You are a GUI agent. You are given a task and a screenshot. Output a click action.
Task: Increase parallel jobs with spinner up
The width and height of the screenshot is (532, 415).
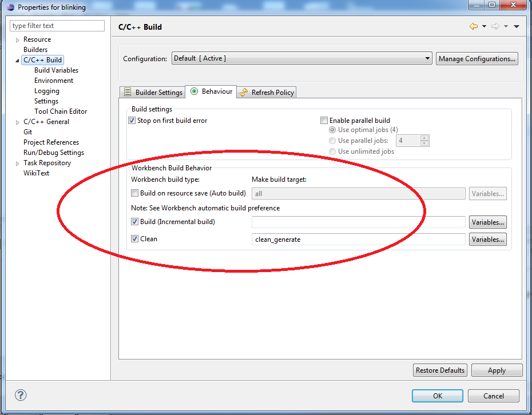[424, 138]
